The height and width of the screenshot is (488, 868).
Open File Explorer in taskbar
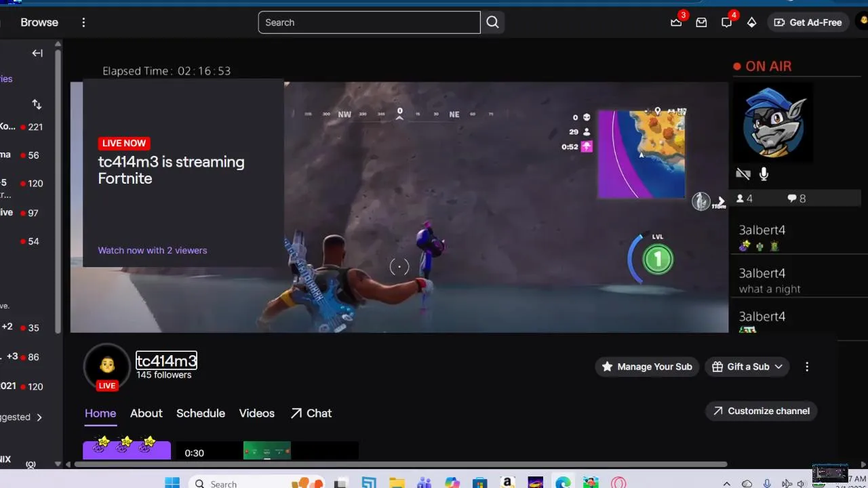tap(397, 483)
